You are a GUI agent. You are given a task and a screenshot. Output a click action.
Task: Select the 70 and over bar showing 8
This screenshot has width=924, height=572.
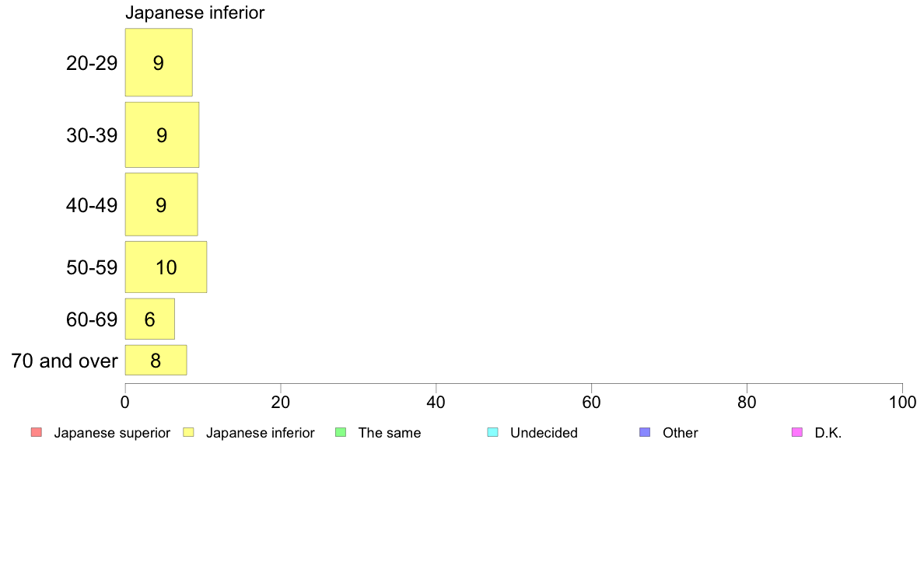click(x=156, y=360)
